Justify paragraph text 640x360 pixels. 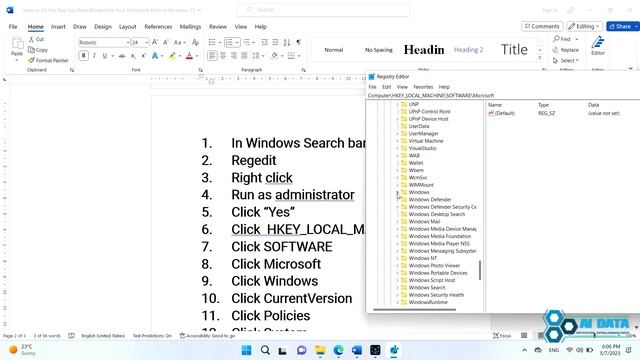244,56
